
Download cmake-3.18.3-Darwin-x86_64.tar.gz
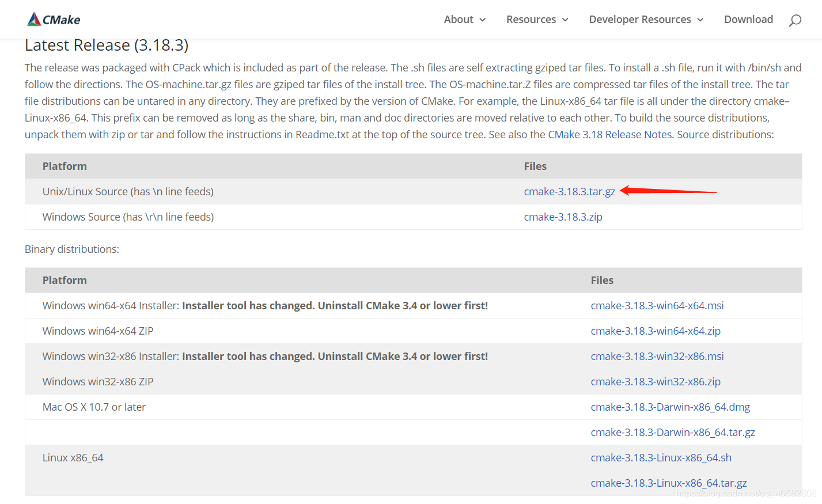coord(672,432)
